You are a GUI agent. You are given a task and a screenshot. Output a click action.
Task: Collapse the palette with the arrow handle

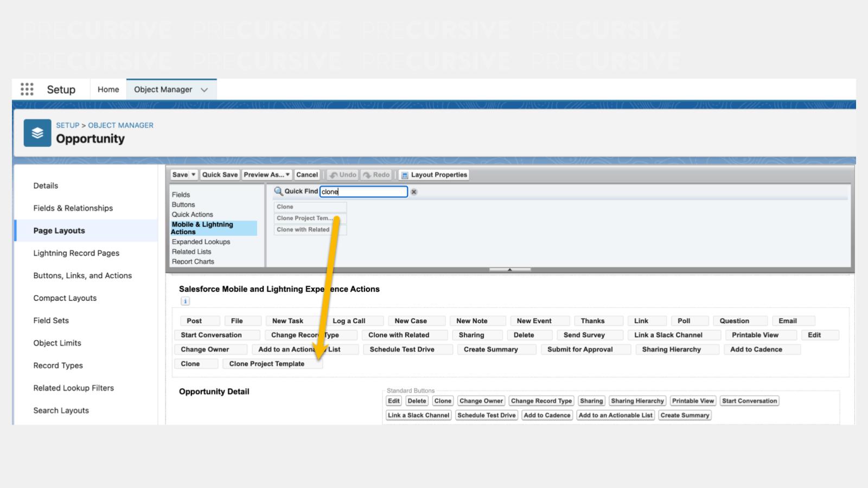pyautogui.click(x=509, y=269)
